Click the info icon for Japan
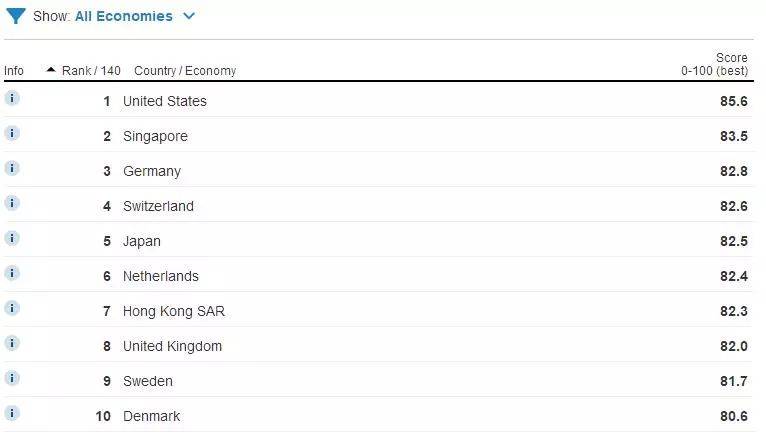Screen dimensions: 766x432 [12, 238]
